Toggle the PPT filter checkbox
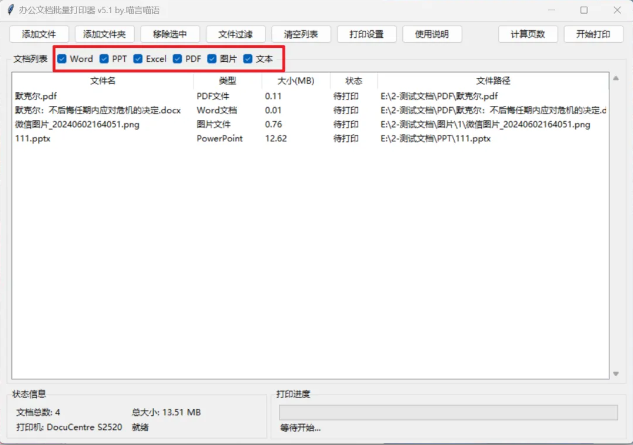 click(x=105, y=59)
